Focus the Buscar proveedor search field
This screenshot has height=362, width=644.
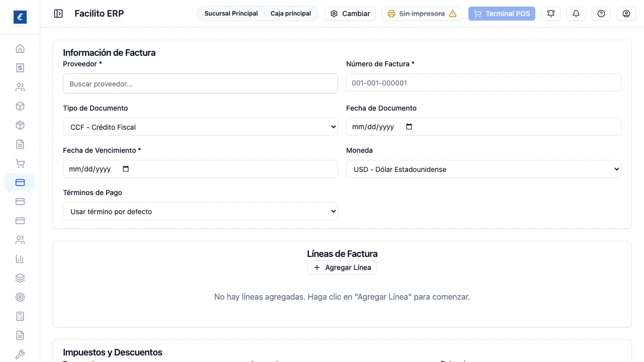pos(200,83)
